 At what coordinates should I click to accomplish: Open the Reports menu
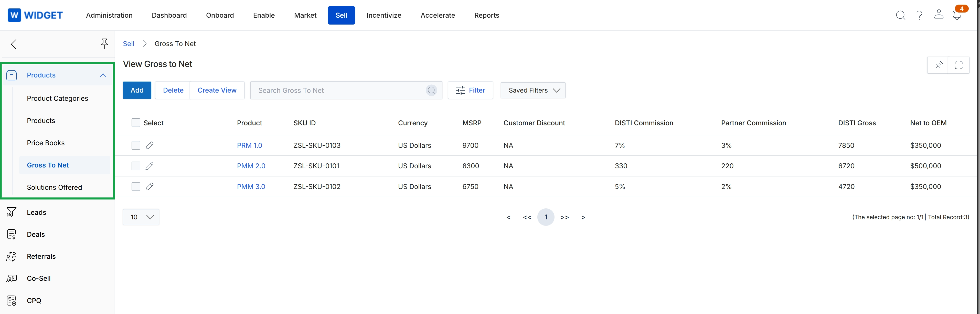(x=487, y=15)
